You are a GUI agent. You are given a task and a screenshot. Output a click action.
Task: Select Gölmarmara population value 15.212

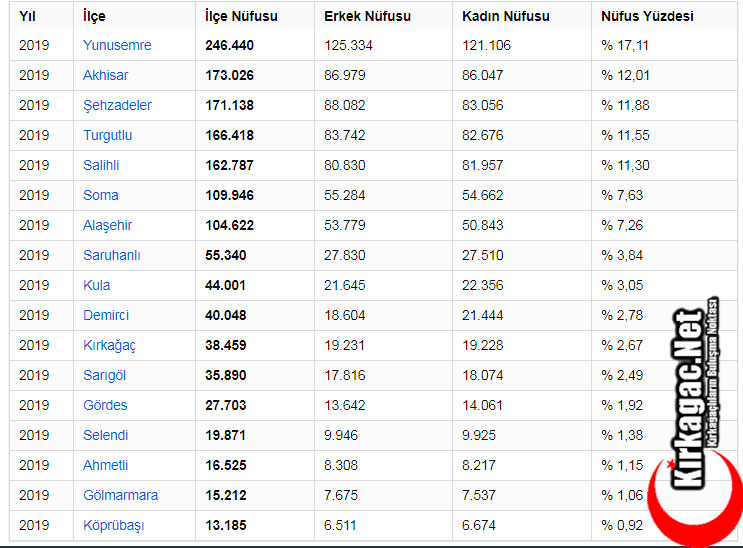coord(226,495)
